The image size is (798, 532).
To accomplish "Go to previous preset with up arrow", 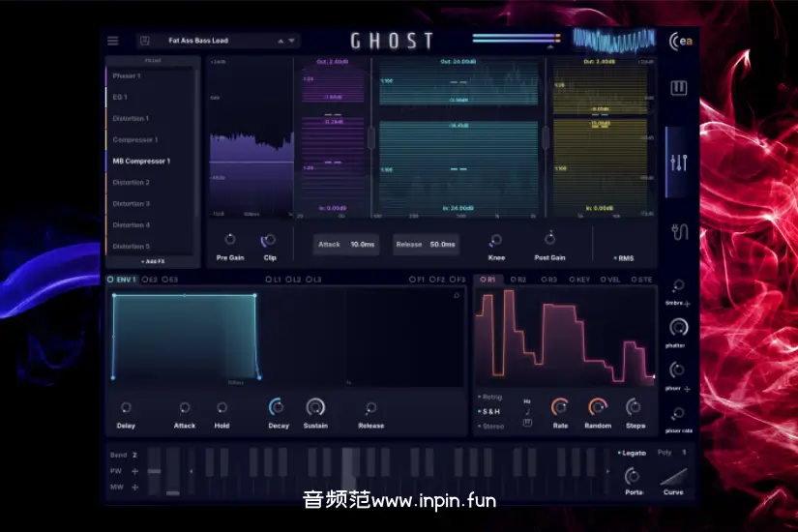I will [281, 41].
